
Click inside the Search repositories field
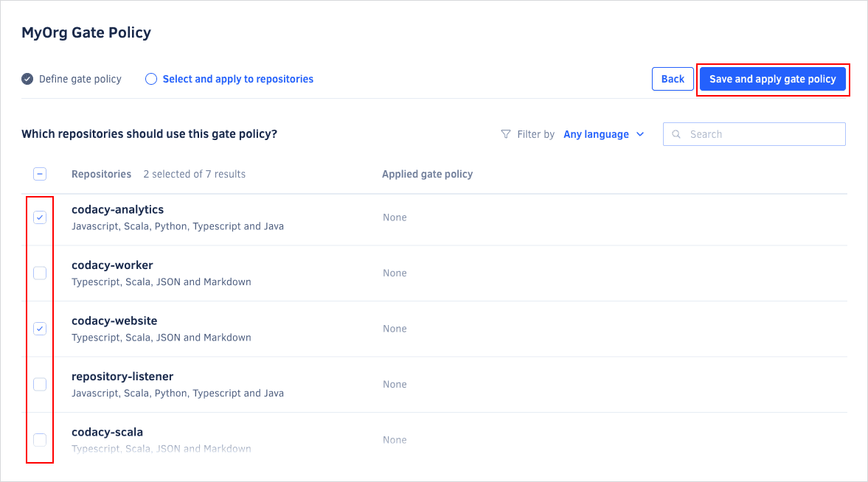click(x=754, y=134)
